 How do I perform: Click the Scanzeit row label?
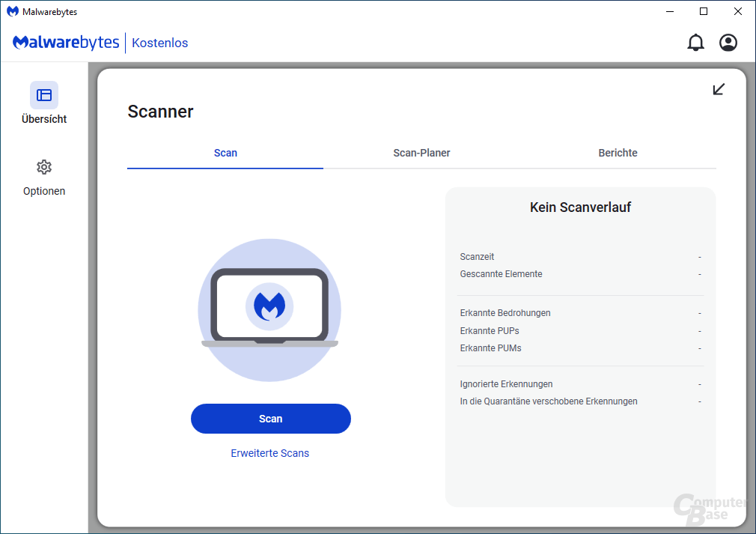click(x=477, y=257)
